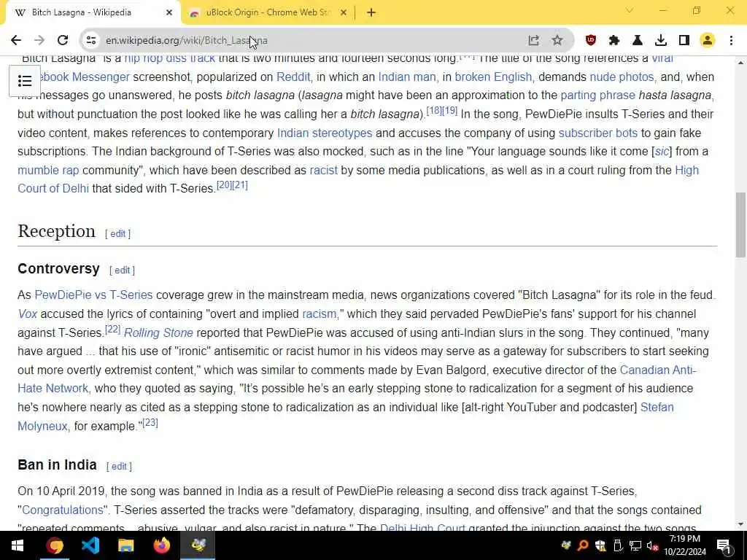Toggle the Wikipedia table of contents
The height and width of the screenshot is (560, 747).
[x=25, y=81]
